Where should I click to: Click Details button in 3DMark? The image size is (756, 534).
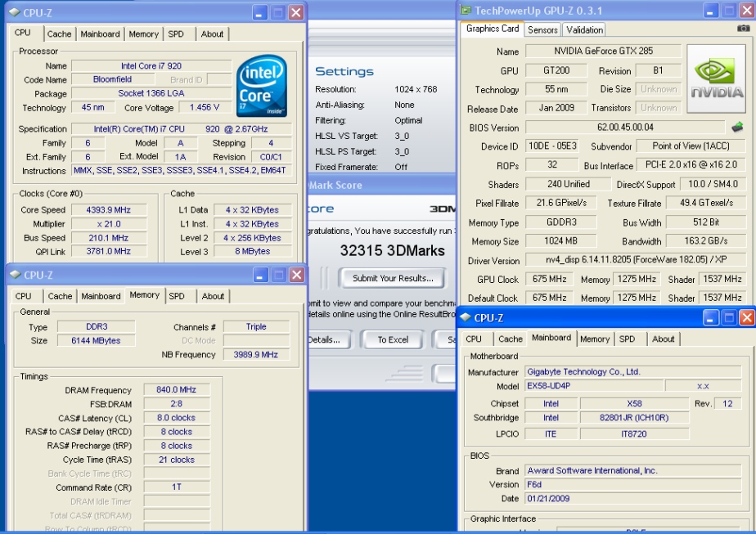[329, 339]
